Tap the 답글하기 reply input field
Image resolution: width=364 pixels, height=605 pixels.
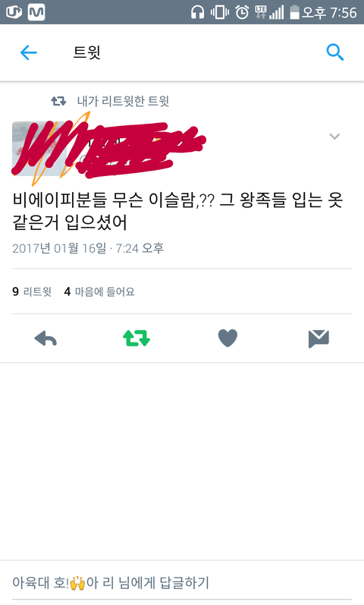coord(182,583)
